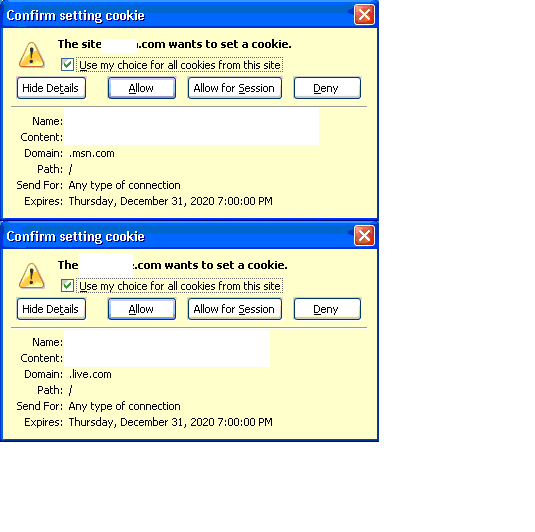Allow the msn.com cookie
The image size is (535, 532).
point(142,88)
